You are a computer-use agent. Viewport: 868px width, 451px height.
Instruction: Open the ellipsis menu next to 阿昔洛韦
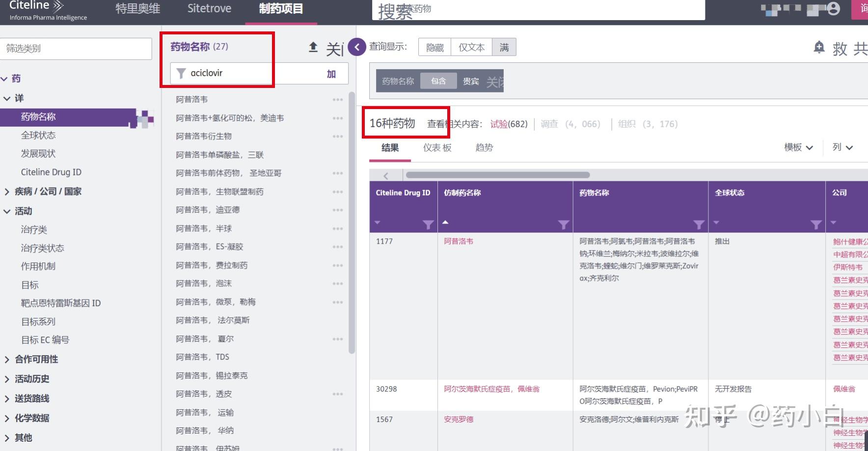tap(338, 99)
